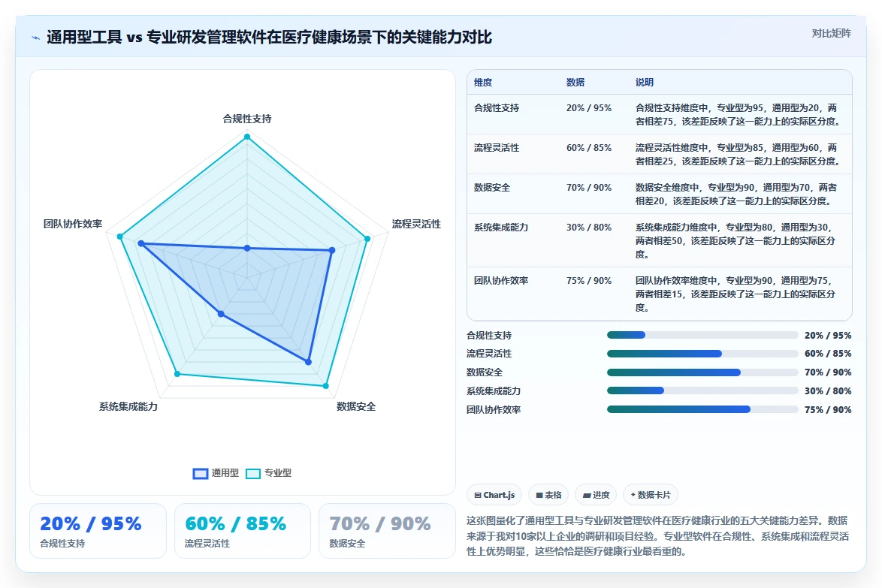This screenshot has width=882, height=588.
Task: Open the 70% / 90% 数据安全 data card
Action: [x=387, y=531]
